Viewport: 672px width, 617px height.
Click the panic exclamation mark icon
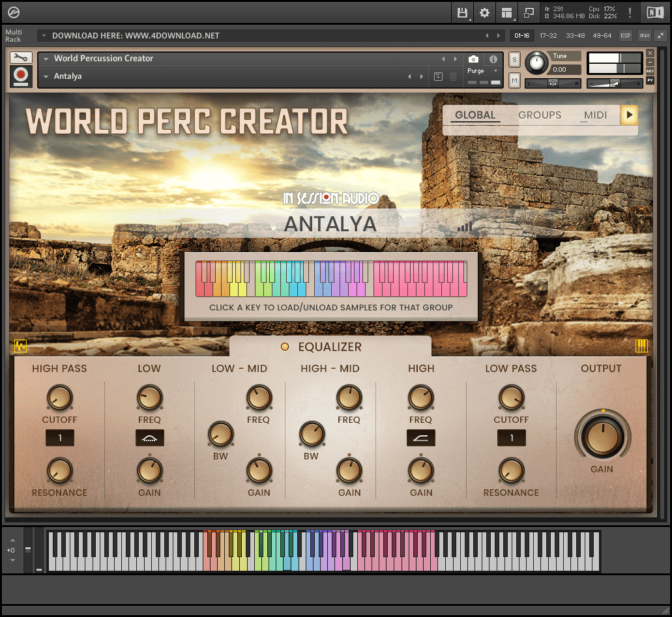click(x=630, y=13)
